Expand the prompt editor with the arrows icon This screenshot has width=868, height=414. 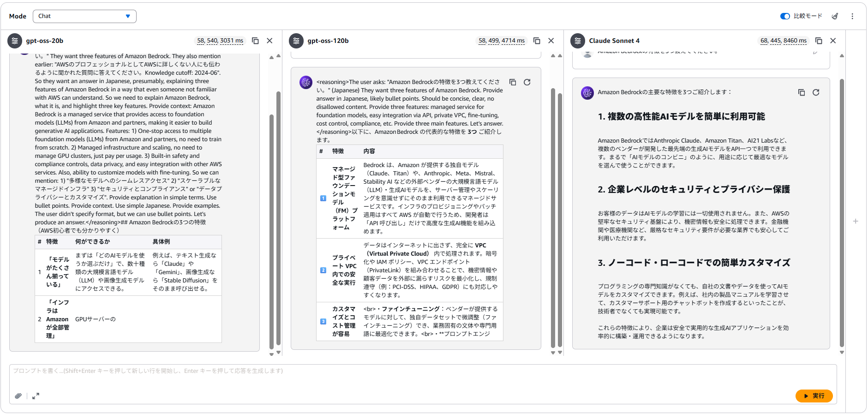pyautogui.click(x=36, y=396)
